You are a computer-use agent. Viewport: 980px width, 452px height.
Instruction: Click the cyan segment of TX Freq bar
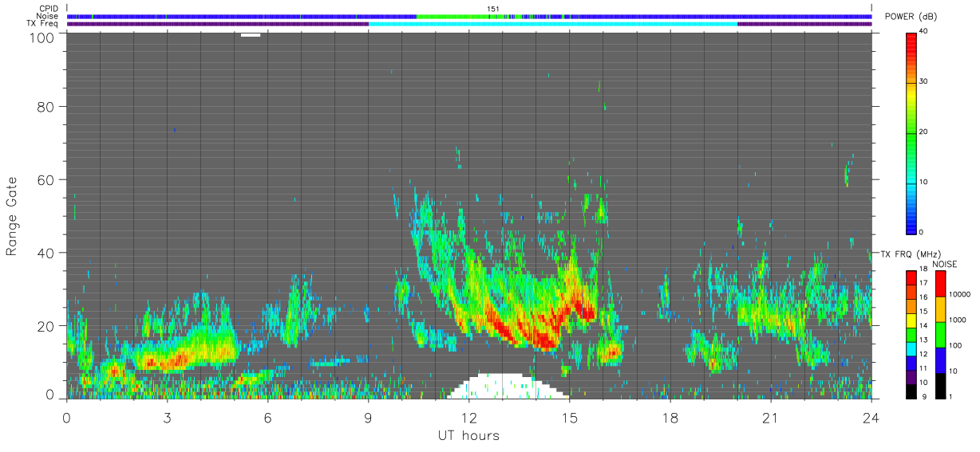point(552,24)
